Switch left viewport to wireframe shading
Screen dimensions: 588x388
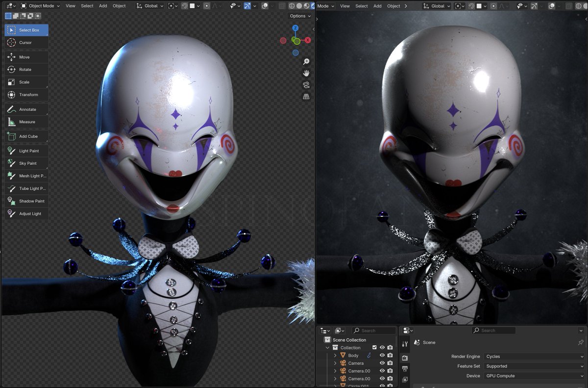point(292,6)
